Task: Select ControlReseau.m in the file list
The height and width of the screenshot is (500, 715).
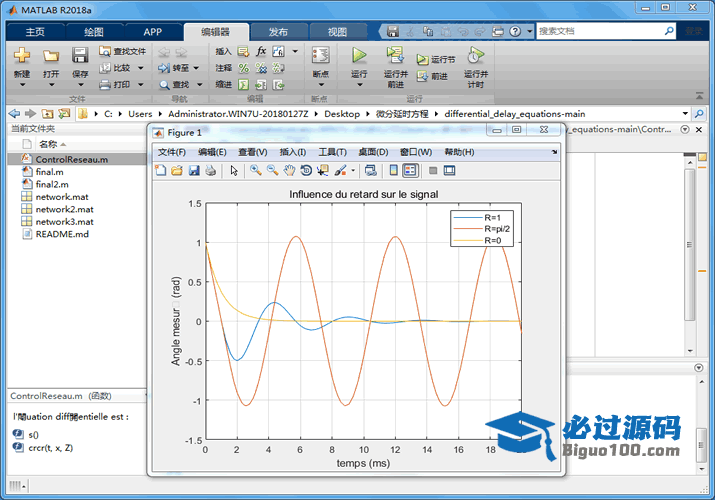Action: 77,159
